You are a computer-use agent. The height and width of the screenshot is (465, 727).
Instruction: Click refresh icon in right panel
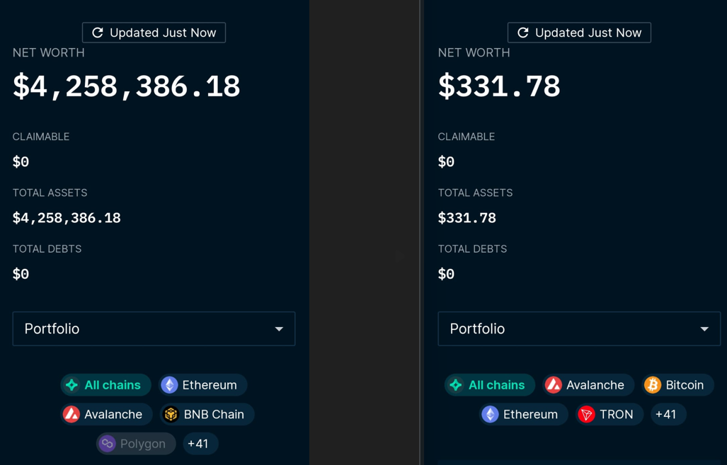click(523, 33)
